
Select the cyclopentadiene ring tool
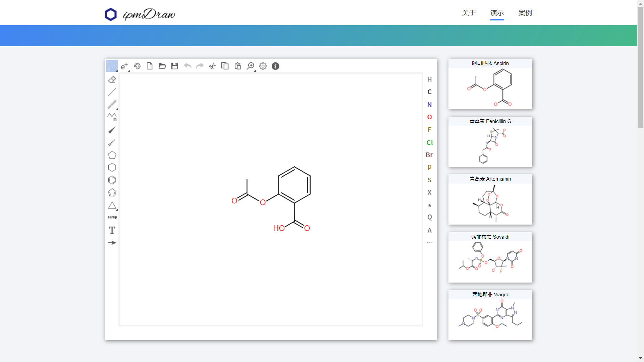coord(112,193)
